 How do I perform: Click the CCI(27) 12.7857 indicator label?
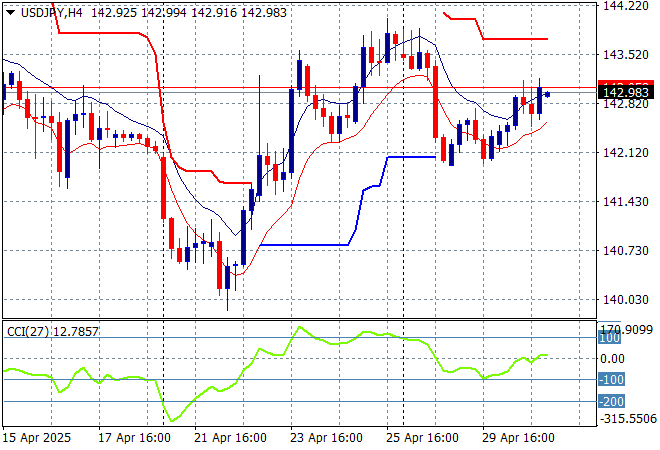click(x=53, y=332)
